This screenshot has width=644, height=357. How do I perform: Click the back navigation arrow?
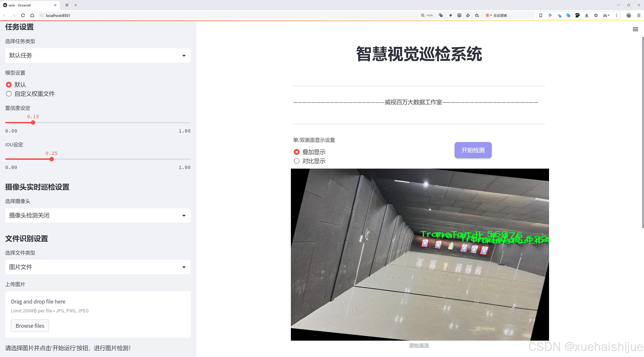(x=5, y=15)
